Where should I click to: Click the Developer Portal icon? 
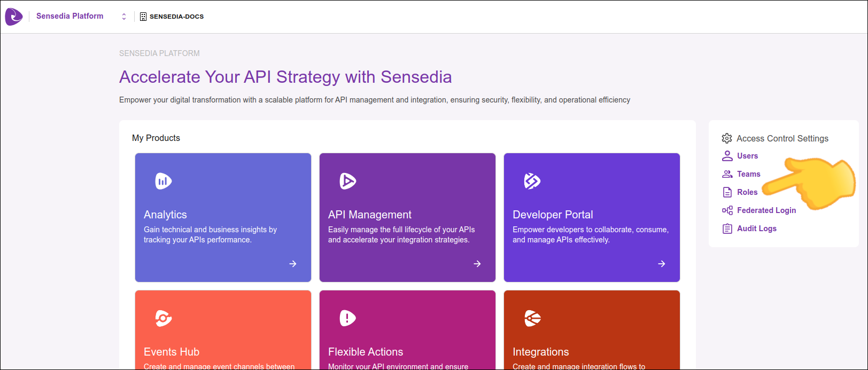pyautogui.click(x=532, y=182)
